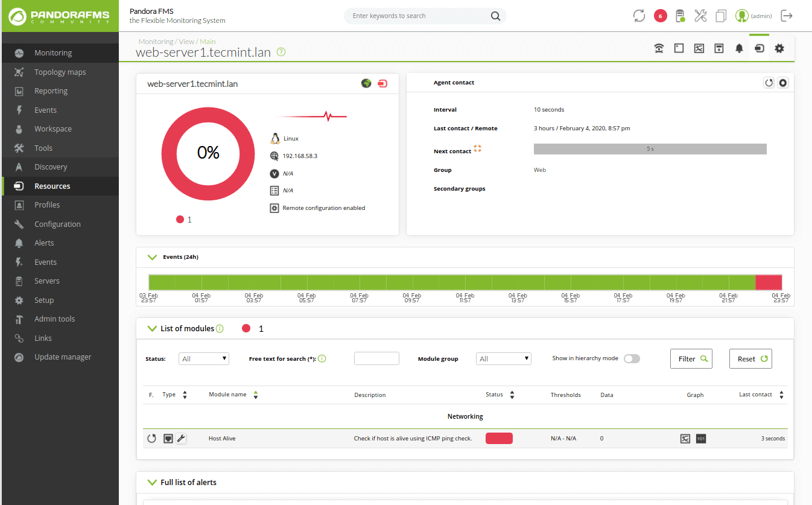The width and height of the screenshot is (812, 505).
Task: Force refresh the Host Alive module
Action: (x=152, y=439)
